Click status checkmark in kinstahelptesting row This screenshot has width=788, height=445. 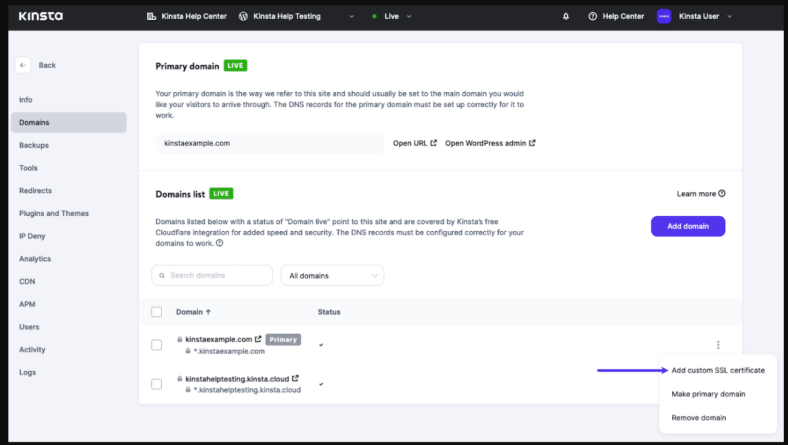tap(321, 384)
